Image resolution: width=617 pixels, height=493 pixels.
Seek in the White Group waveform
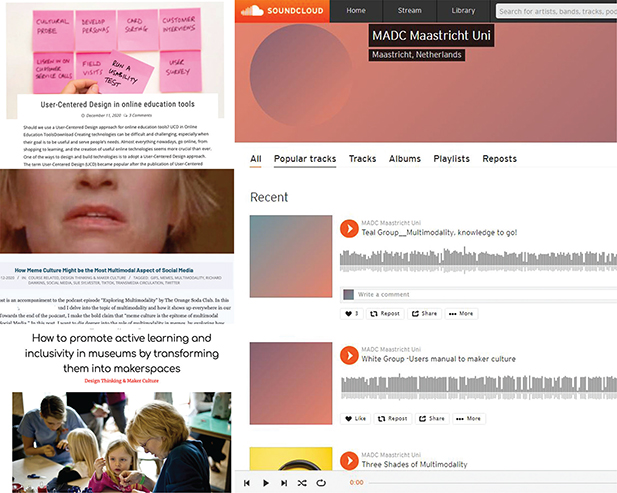click(478, 387)
